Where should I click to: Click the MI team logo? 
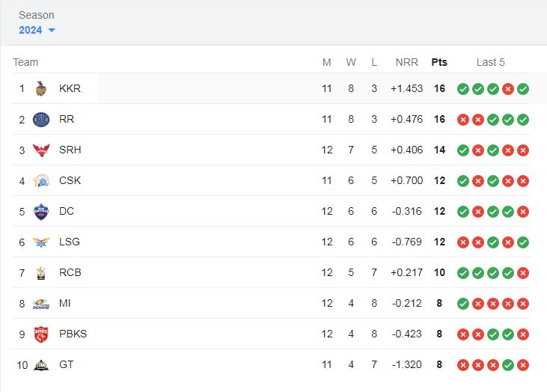pyautogui.click(x=41, y=304)
